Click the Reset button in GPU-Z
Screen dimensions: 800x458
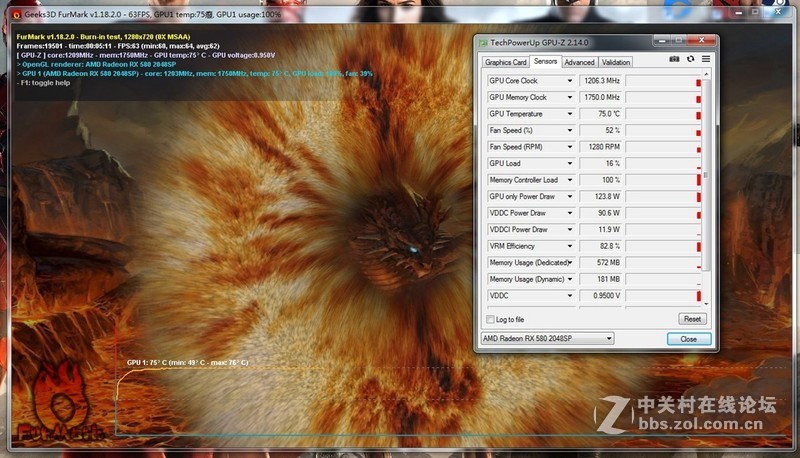pyautogui.click(x=692, y=319)
